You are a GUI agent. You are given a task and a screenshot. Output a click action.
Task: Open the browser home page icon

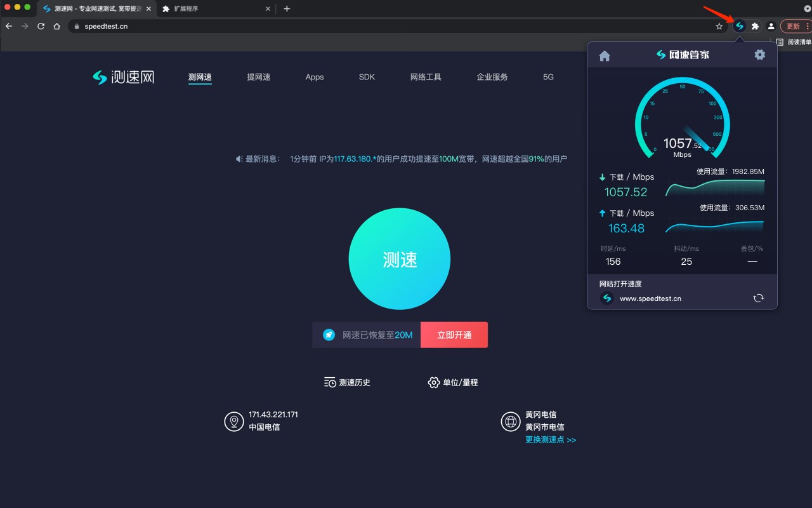point(56,26)
